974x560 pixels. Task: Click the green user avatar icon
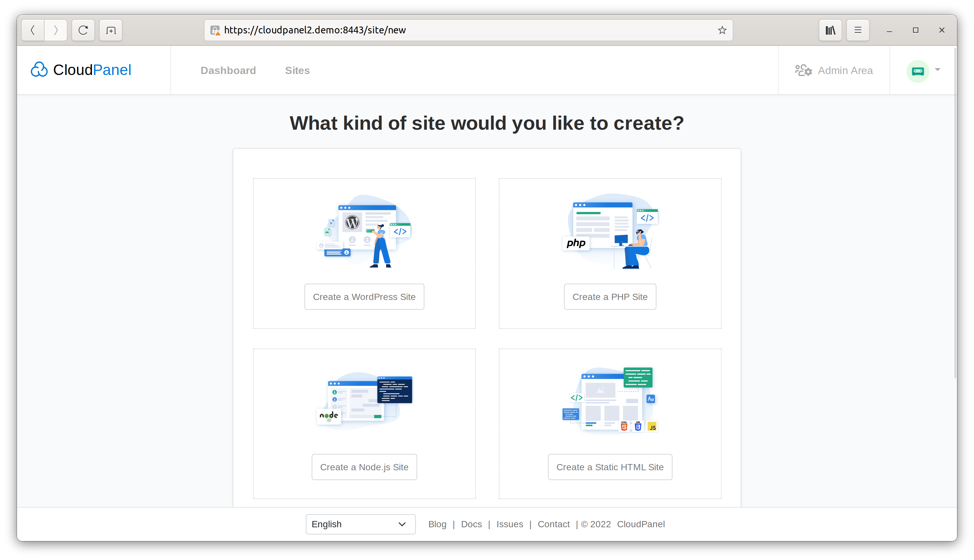click(x=917, y=71)
